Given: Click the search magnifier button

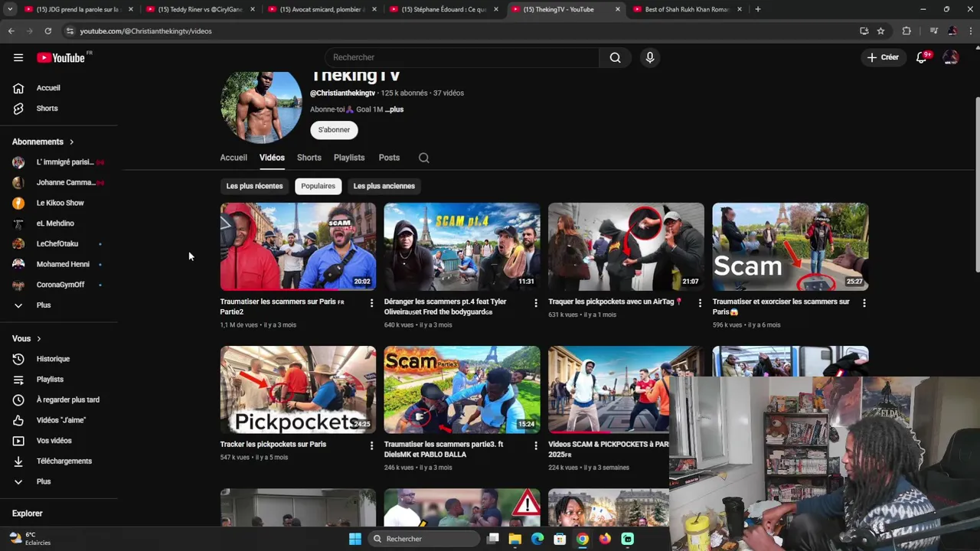Looking at the screenshot, I should [616, 57].
